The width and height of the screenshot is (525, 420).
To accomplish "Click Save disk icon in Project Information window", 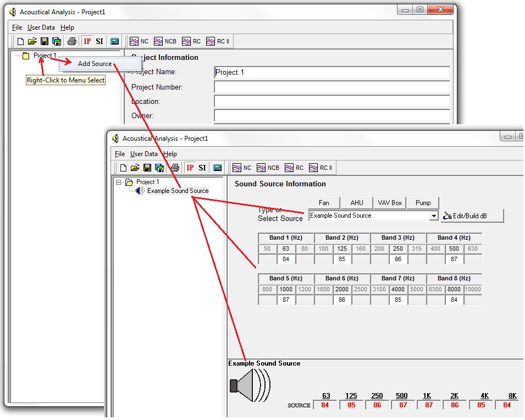I will (45, 42).
